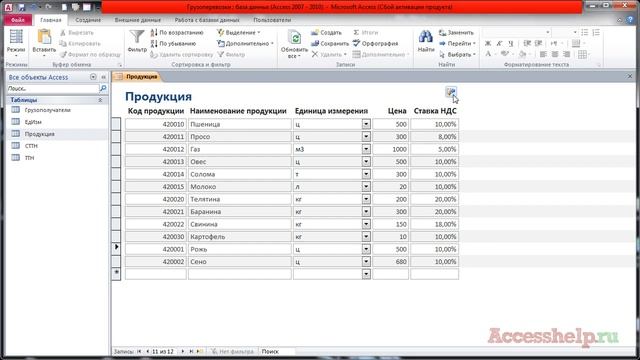
Task: Open the Файл tab
Action: (x=18, y=20)
